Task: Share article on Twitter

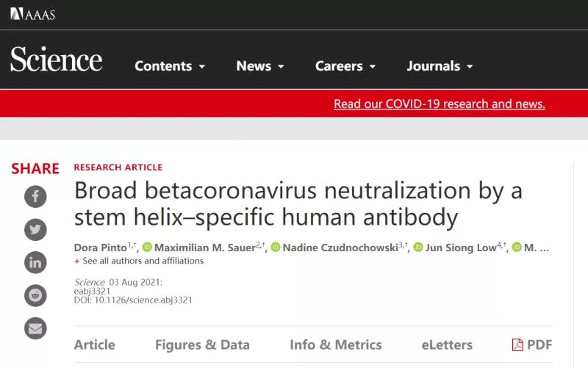Action: pyautogui.click(x=35, y=229)
